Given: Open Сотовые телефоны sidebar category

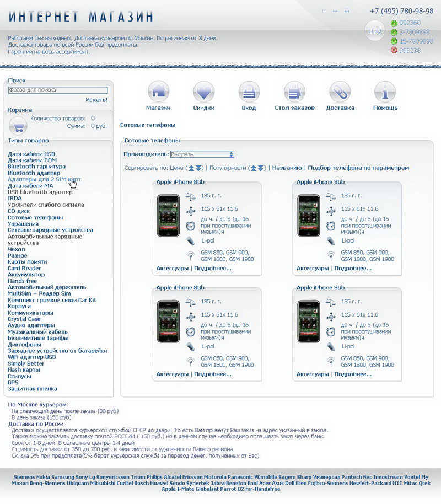Looking at the screenshot, I should pos(35,218).
